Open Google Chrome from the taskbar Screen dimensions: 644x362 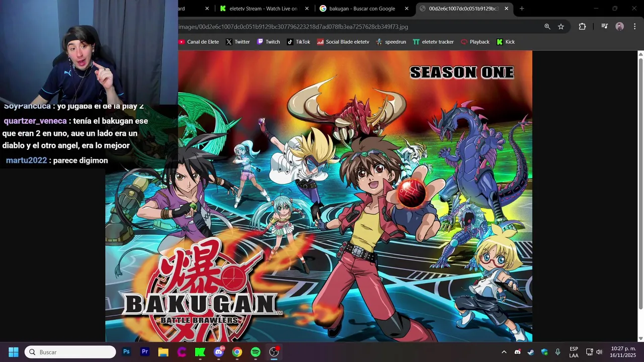point(237,352)
